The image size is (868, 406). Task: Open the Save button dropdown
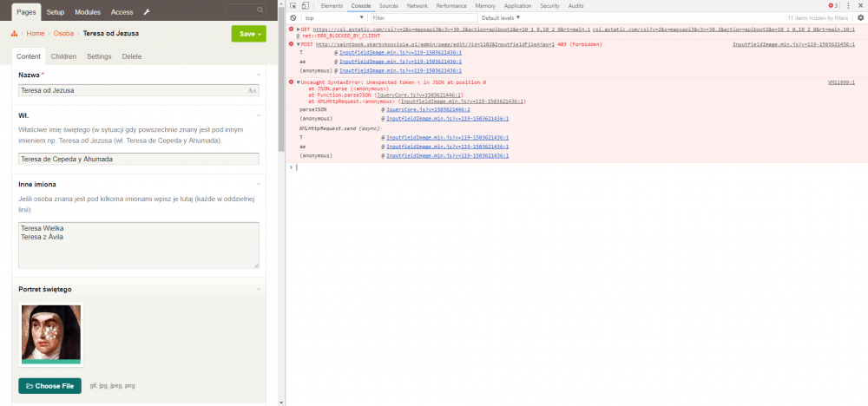[x=260, y=34]
